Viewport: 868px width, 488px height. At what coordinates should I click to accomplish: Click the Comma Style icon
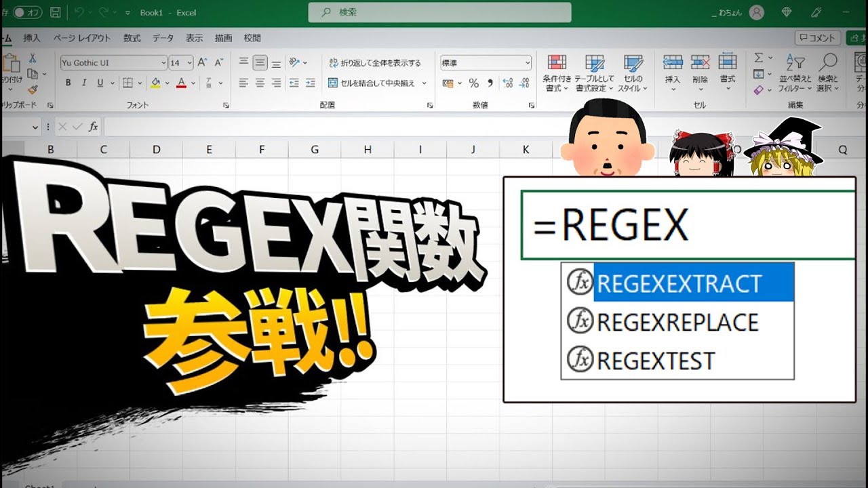490,83
